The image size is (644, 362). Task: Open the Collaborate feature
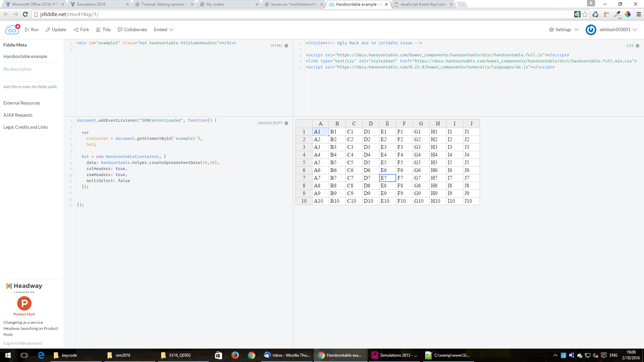pos(132,29)
